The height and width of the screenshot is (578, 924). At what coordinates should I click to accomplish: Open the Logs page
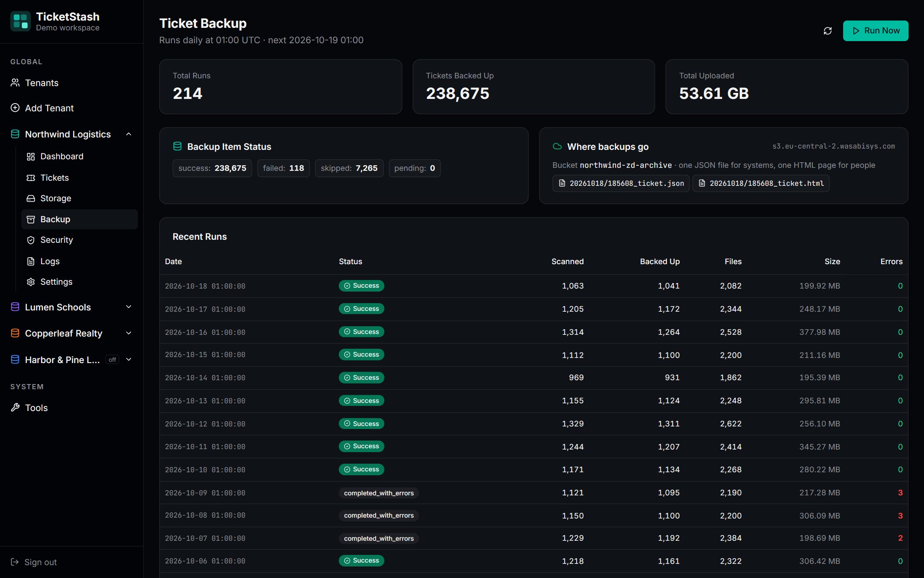click(80, 261)
